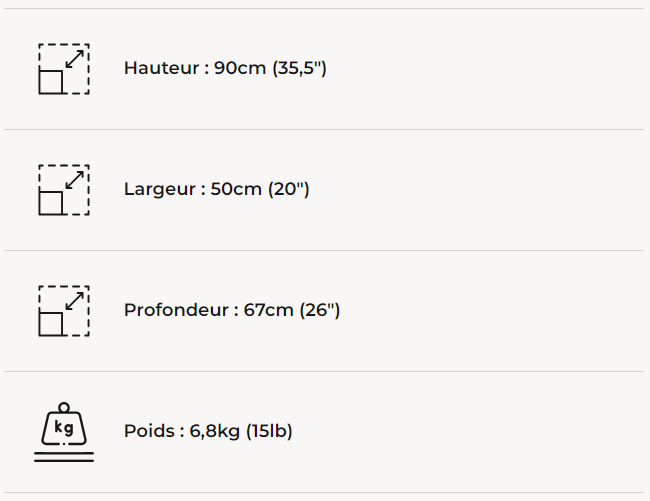Click the 67cm depth value
The width and height of the screenshot is (650, 501).
(269, 310)
